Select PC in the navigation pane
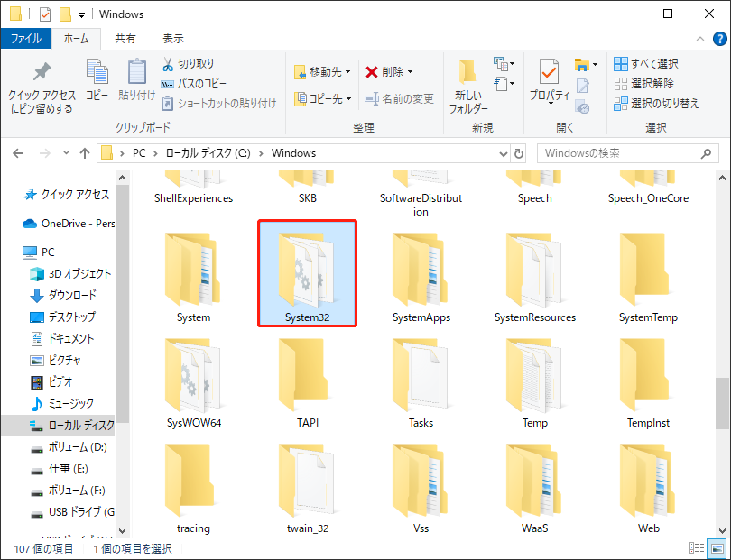 39,252
